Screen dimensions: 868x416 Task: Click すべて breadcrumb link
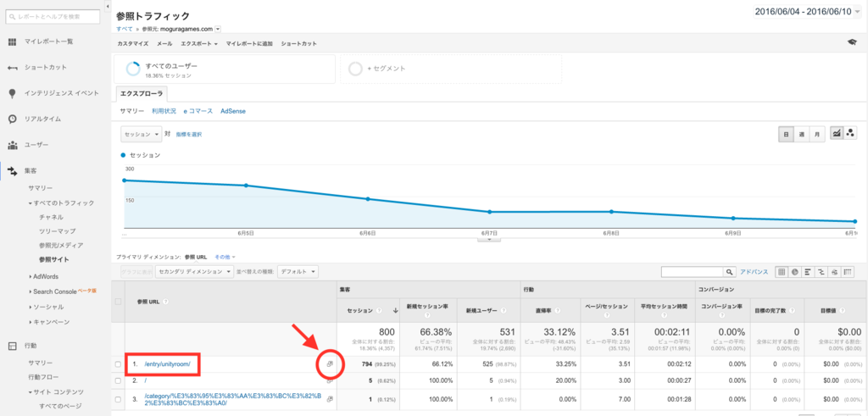[124, 30]
